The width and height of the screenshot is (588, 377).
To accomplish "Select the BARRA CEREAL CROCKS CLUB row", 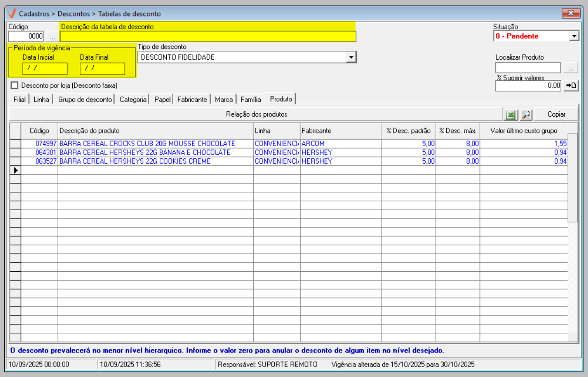I will (x=147, y=144).
